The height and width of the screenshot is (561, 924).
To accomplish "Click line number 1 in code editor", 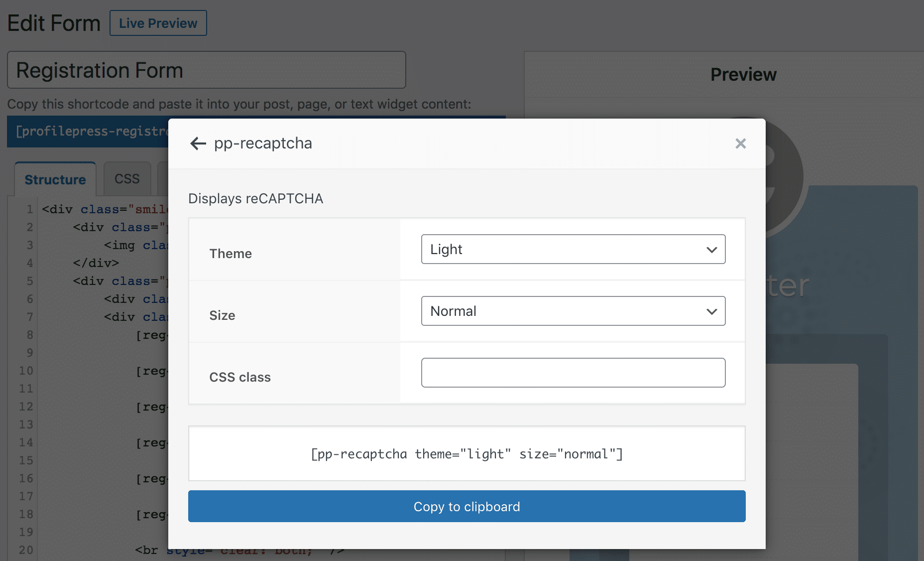I will click(29, 209).
